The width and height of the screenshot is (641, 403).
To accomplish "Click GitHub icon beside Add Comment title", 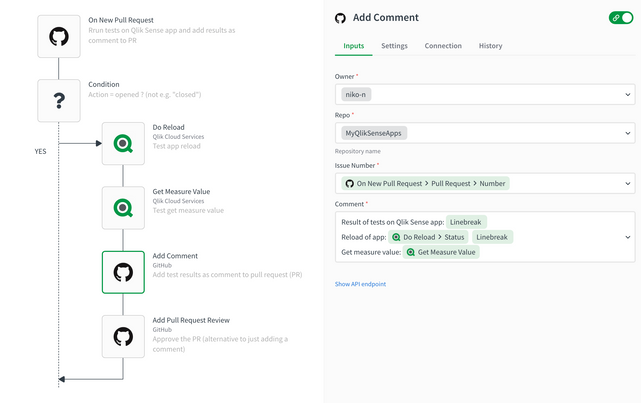I will (341, 18).
